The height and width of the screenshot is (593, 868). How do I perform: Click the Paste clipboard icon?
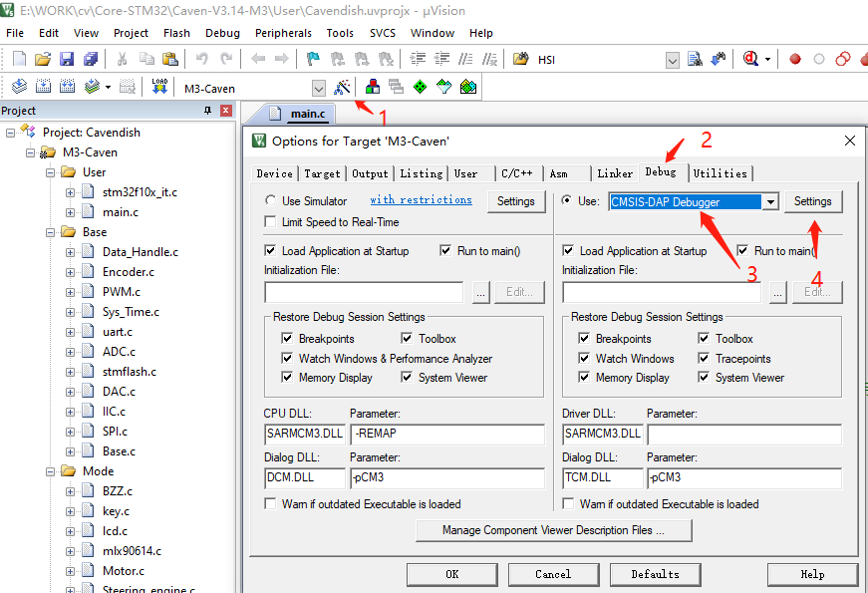coord(170,59)
